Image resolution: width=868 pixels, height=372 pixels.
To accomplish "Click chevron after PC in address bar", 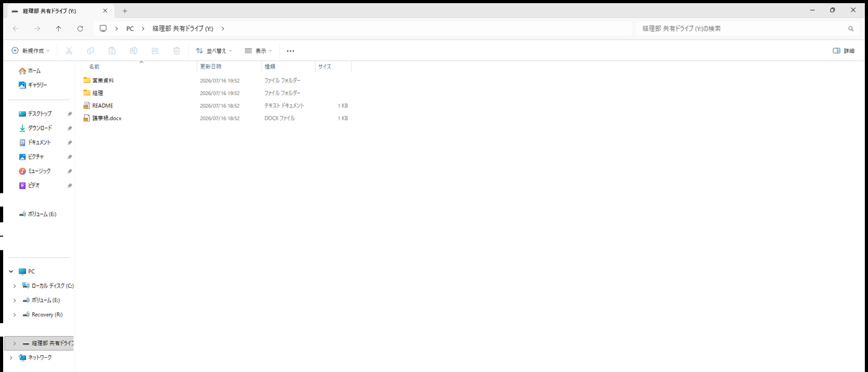I will pos(143,29).
